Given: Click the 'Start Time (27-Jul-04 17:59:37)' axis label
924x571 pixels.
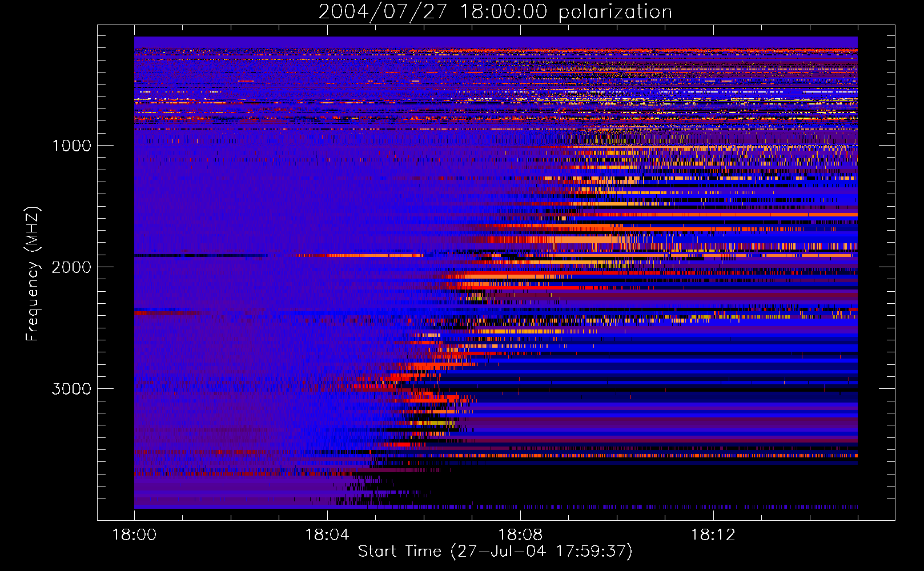Looking at the screenshot, I should pyautogui.click(x=495, y=552).
